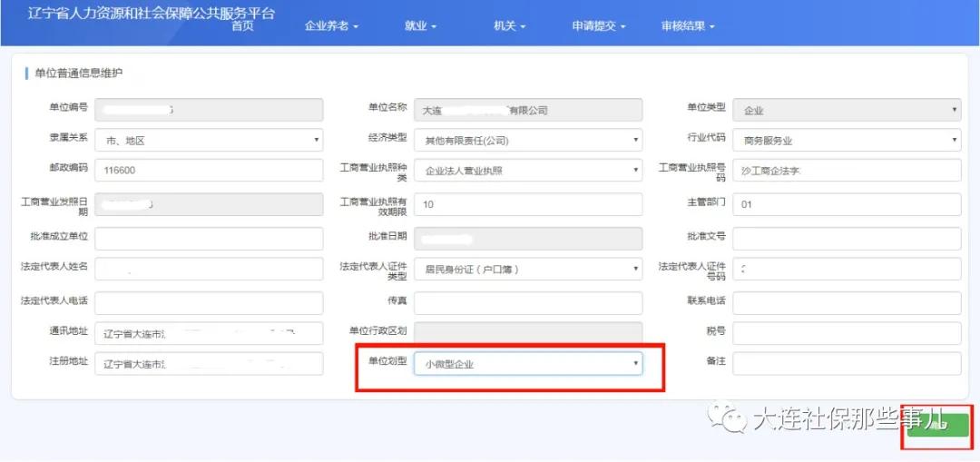
Task: Open the 隶属关系 dropdown
Action: 210,140
